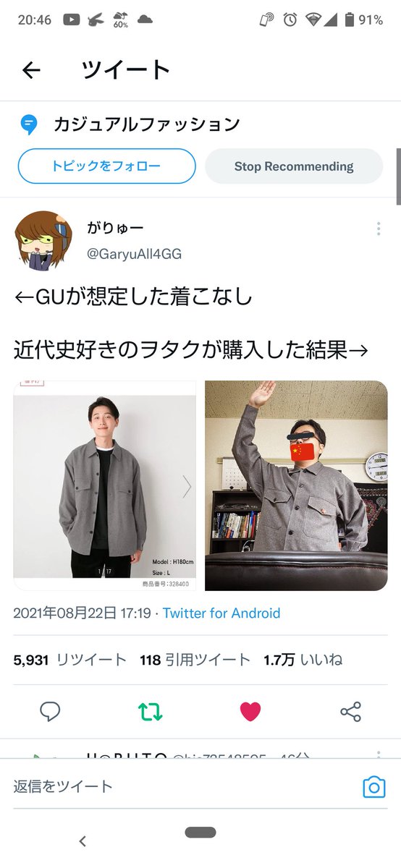Viewport: 401px width, 868px height.
Task: View the 1.7万 いいね list
Action: [x=303, y=660]
